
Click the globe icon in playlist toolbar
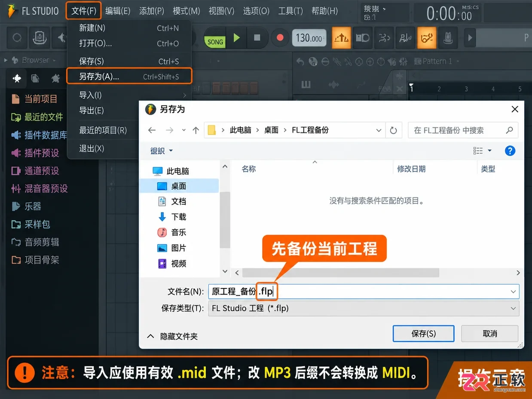point(313,61)
